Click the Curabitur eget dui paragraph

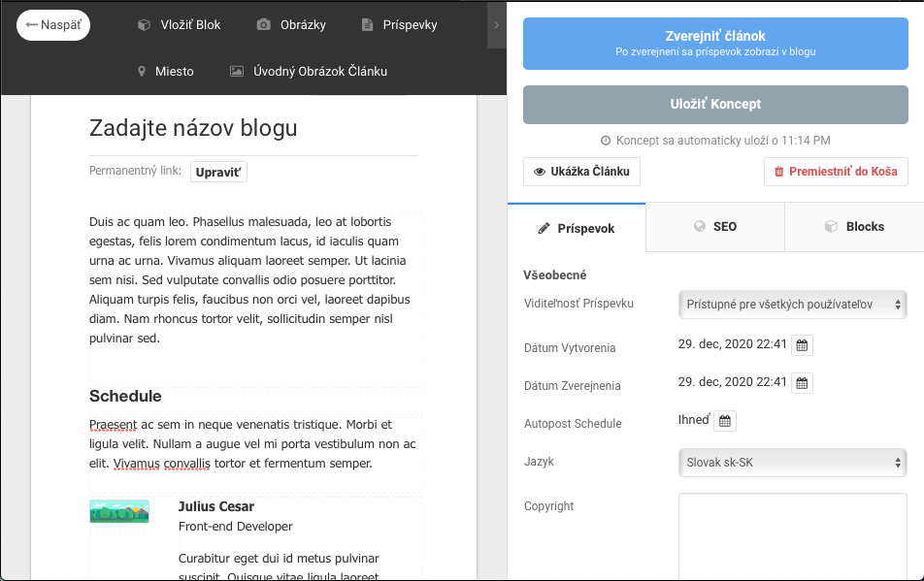click(x=279, y=567)
